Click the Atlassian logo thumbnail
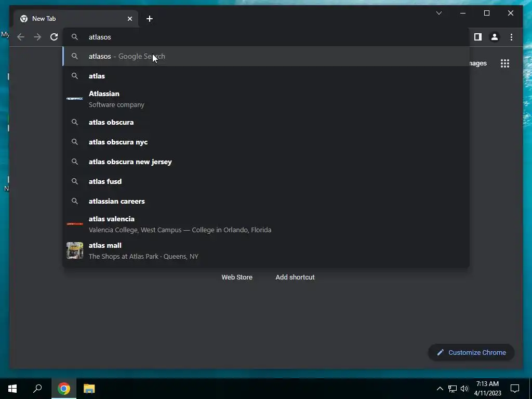 (75, 99)
